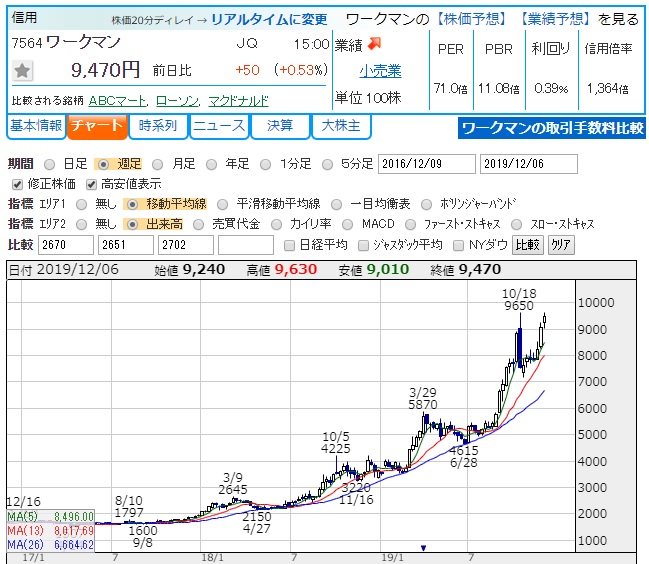Viewport: 649px width, 564px height.
Task: Click the MA(5) legend value 8,496.00
Action: (74, 516)
